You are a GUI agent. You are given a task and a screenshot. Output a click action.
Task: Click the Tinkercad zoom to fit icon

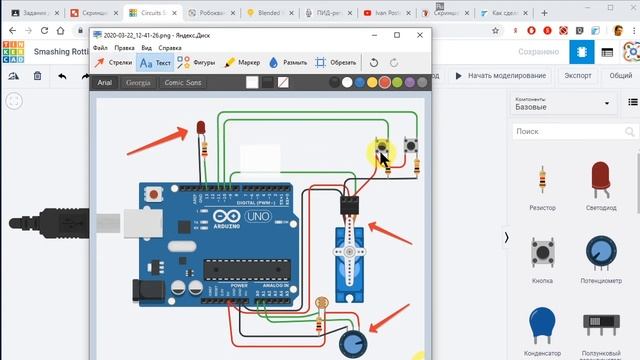pyautogui.click(x=14, y=101)
